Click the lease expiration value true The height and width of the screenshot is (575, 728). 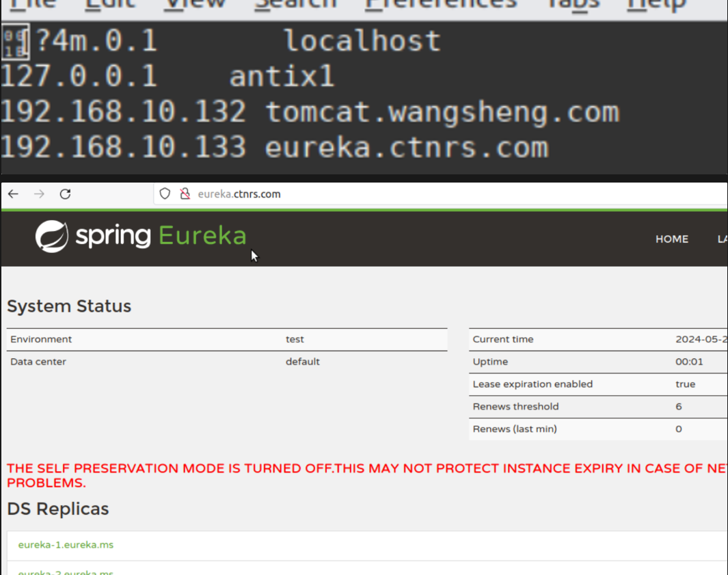686,384
